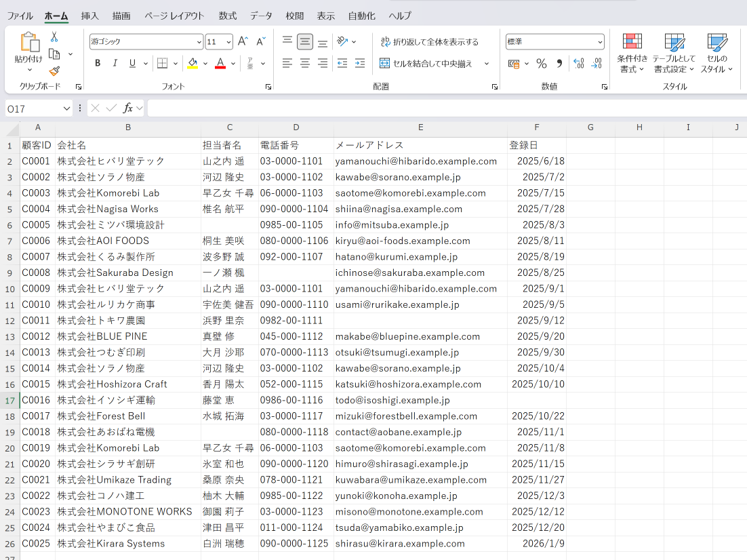Expand the Name Box dropdown arrow
The image size is (747, 560).
point(66,108)
